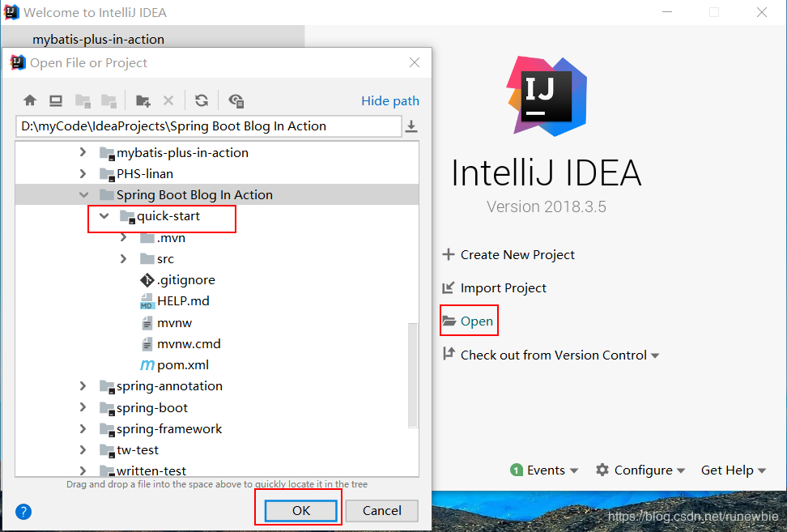This screenshot has height=532, width=787.
Task: Open recent path history arrow beside path field
Action: 411,126
